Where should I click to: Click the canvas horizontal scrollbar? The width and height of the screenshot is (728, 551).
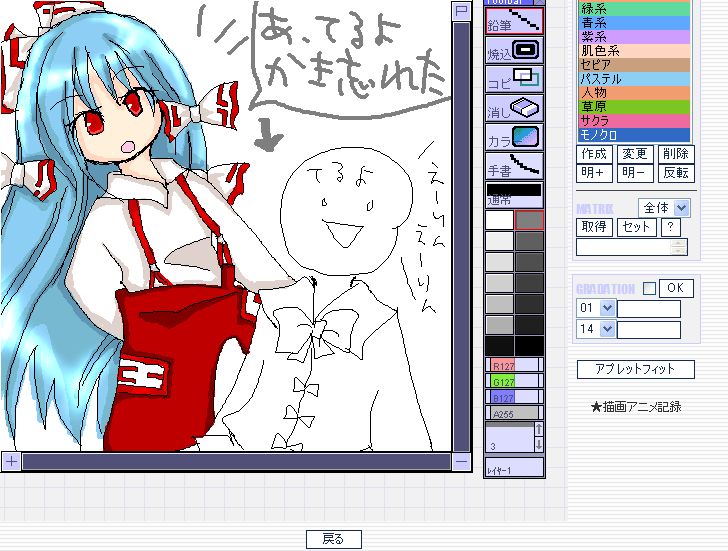click(x=236, y=461)
